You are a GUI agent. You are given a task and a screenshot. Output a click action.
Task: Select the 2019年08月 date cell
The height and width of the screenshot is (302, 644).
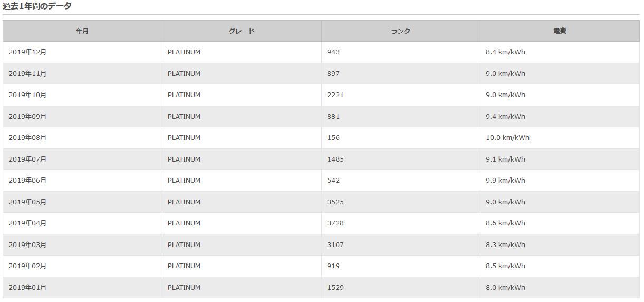(82, 138)
